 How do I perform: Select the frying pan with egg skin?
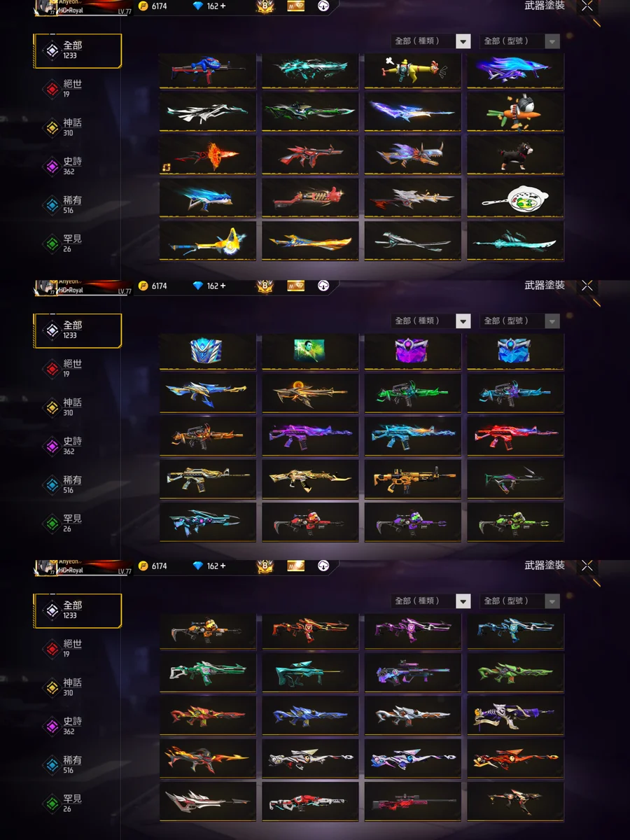[x=515, y=199]
